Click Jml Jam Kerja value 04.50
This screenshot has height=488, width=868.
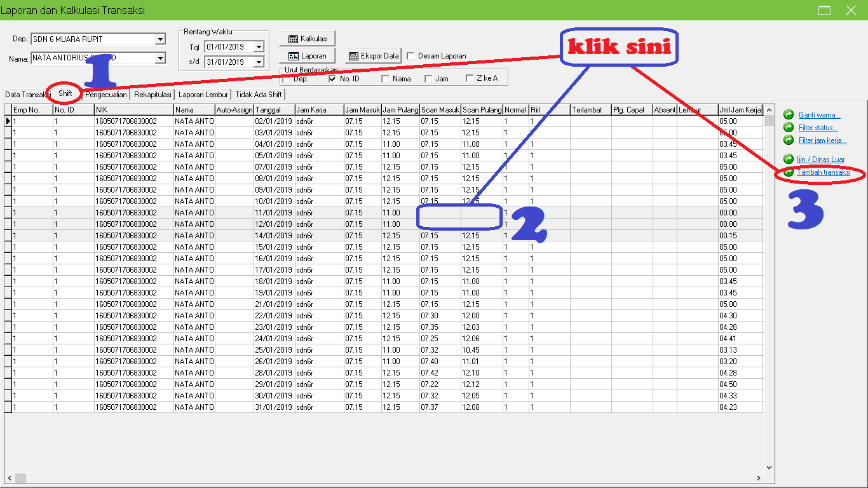740,384
